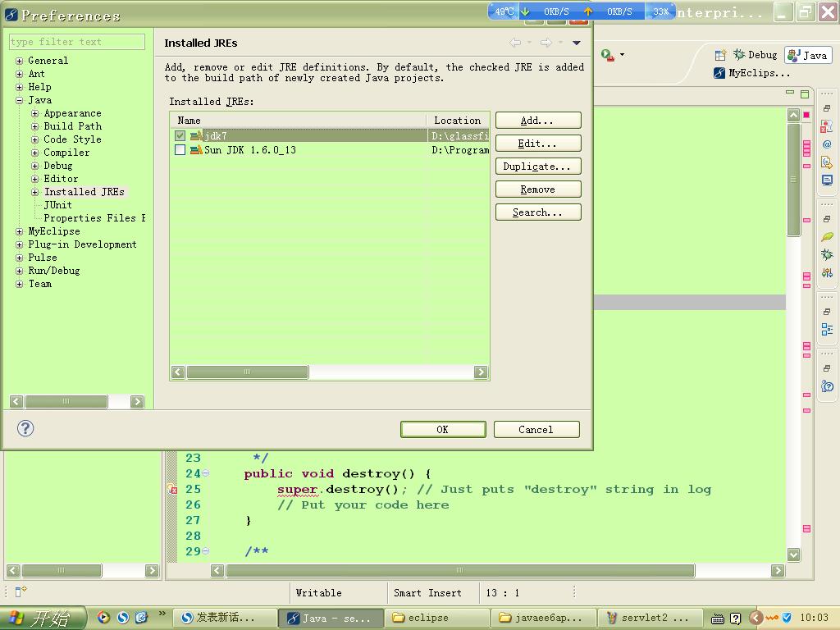This screenshot has height=630, width=840.
Task: Expand the Build Path node
Action: [x=34, y=126]
